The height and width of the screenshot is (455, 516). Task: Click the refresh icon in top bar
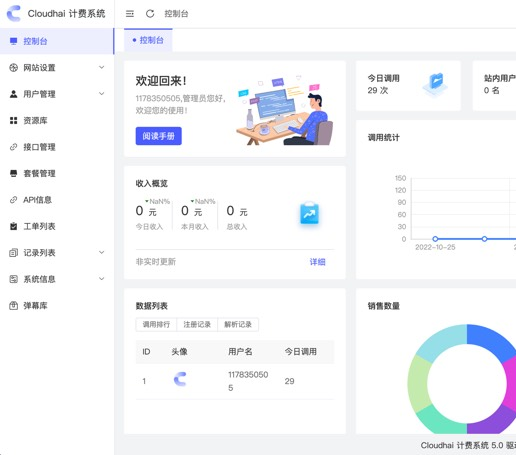(150, 14)
